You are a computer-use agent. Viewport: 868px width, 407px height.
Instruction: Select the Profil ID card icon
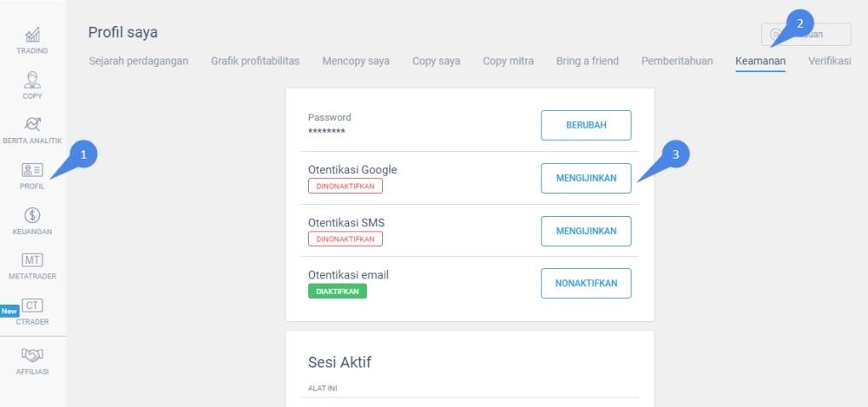coord(32,170)
